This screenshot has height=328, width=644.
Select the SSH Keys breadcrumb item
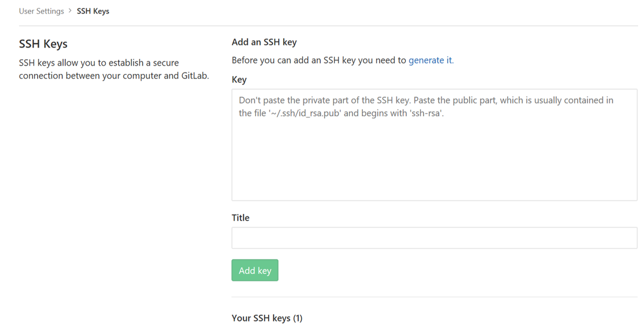pyautogui.click(x=93, y=11)
